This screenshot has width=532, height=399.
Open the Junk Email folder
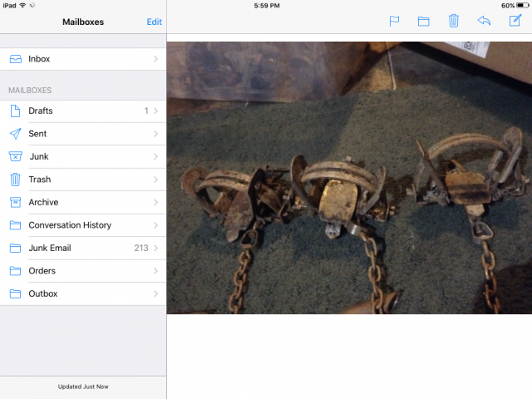(x=83, y=248)
